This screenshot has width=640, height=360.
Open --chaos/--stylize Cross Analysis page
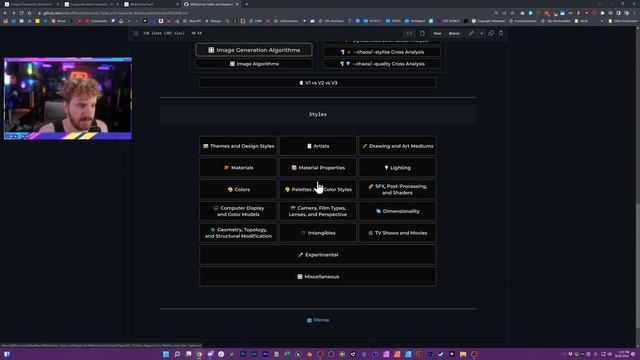382,52
